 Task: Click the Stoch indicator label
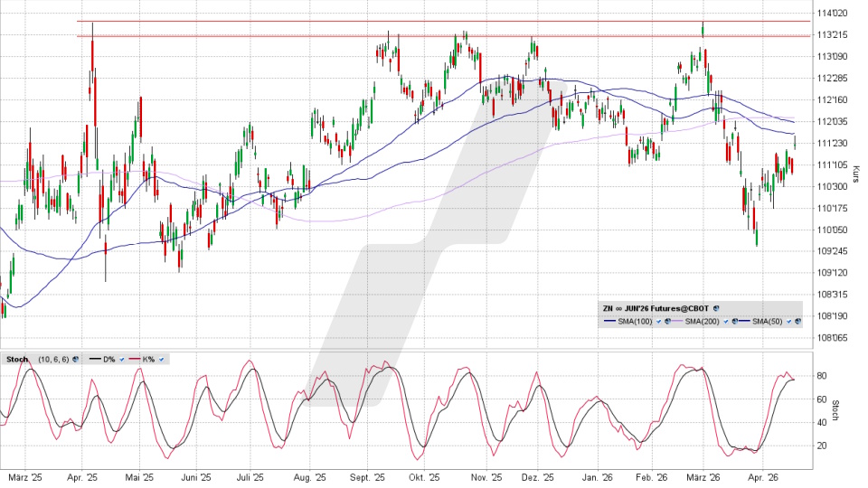tap(17, 360)
